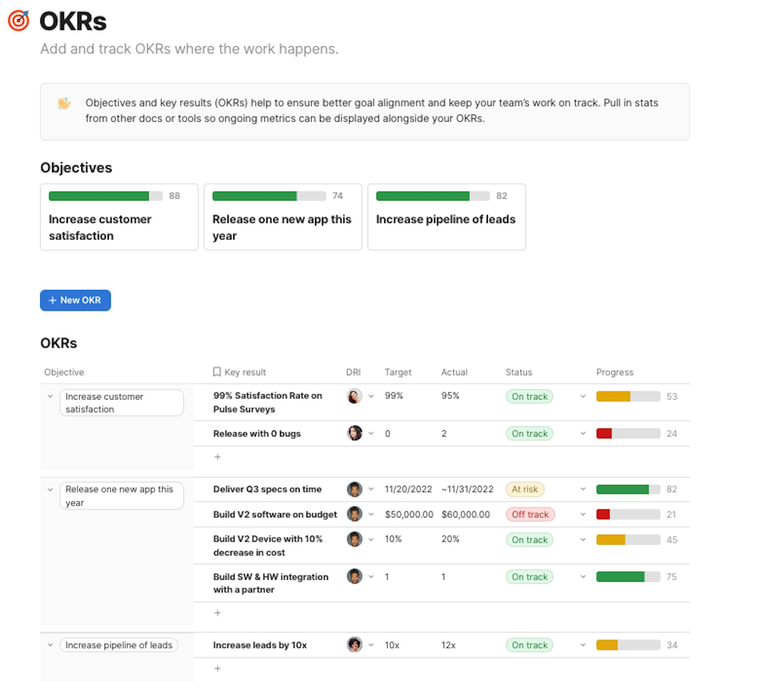Open status dropdown for Deliver Q3 specs
Image resolution: width=761 pixels, height=700 pixels.
[583, 489]
